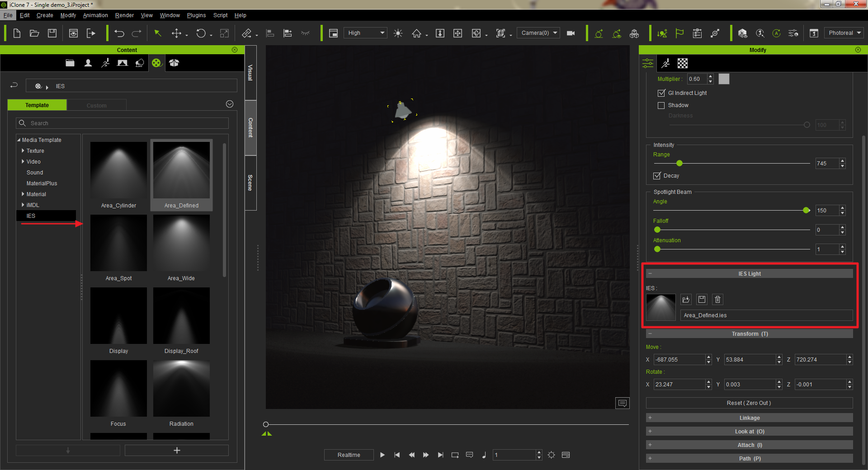Open the Camera(0) dropdown
This screenshot has width=868, height=470.
tap(538, 33)
